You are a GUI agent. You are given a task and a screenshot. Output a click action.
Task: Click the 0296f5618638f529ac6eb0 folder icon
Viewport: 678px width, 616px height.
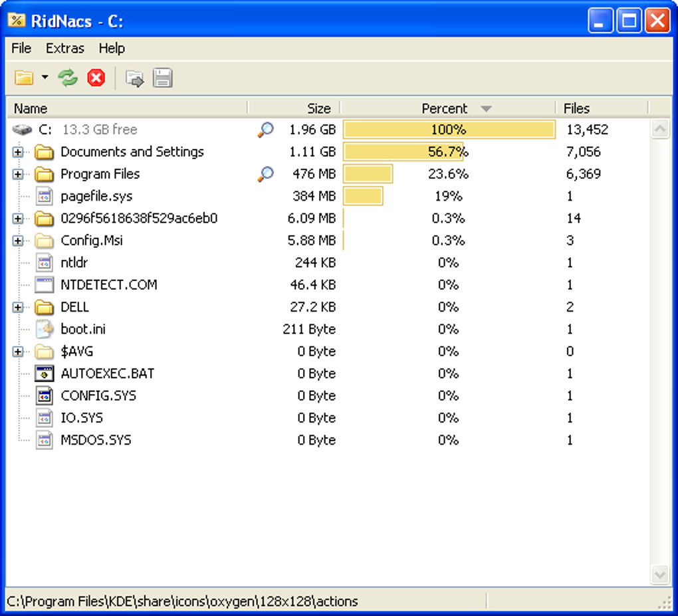click(x=44, y=219)
